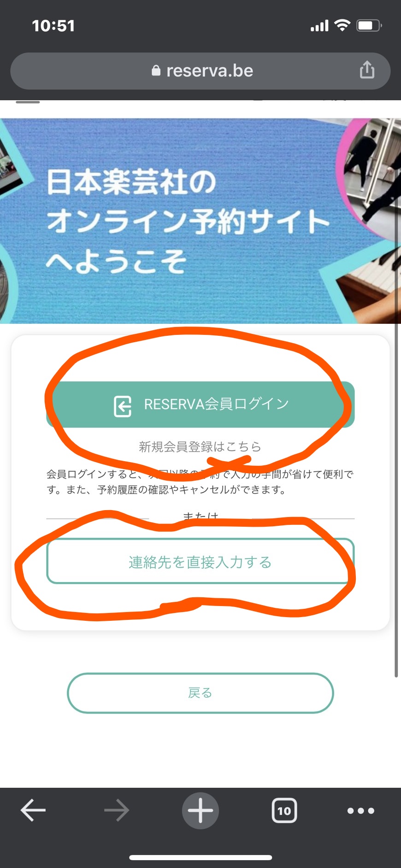The image size is (401, 868).
Task: Tap the reserva.be address bar
Action: click(x=200, y=71)
